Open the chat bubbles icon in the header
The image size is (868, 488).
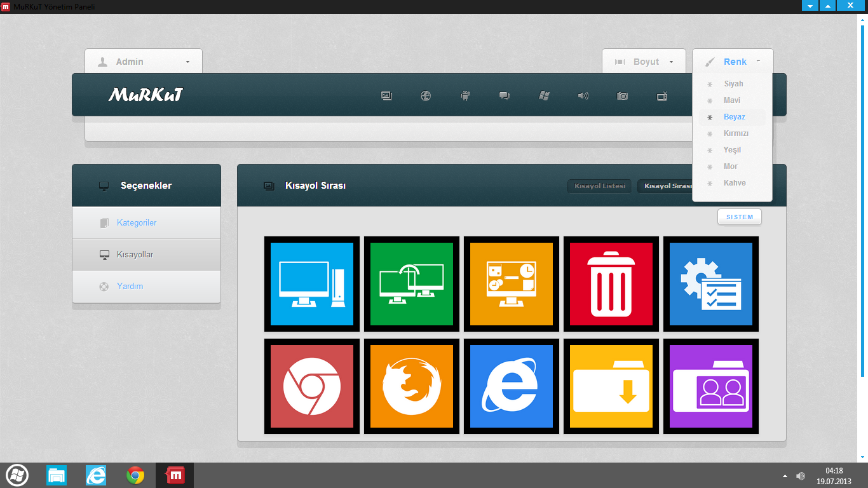(x=505, y=96)
